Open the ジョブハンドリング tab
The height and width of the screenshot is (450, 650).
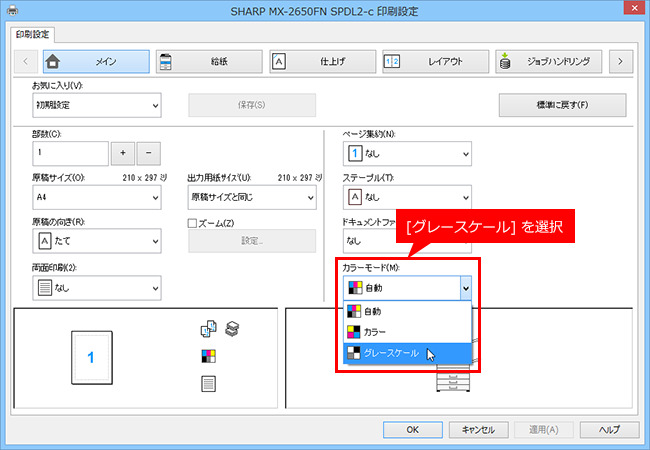point(548,62)
